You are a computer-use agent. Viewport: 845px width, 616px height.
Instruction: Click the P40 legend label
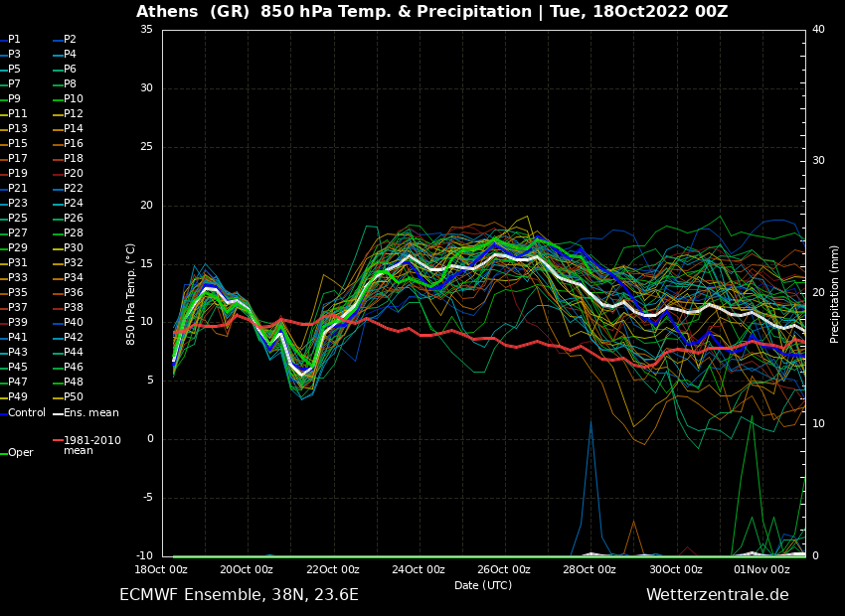click(74, 322)
